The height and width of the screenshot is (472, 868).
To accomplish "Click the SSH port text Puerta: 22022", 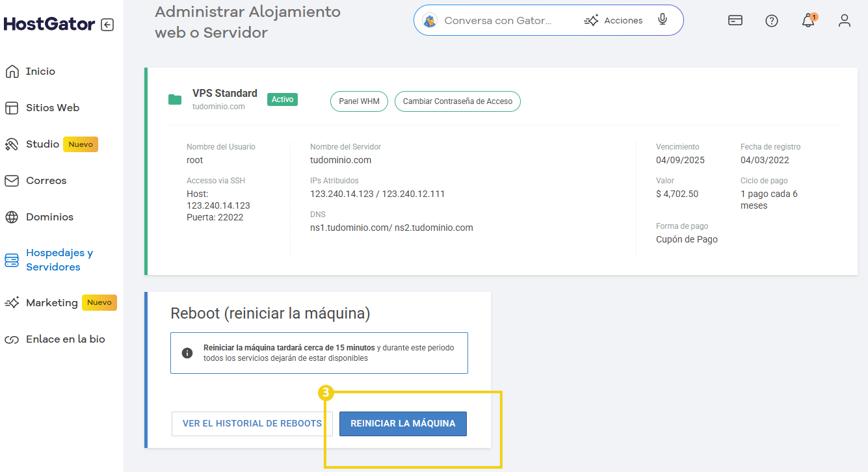I will point(215,217).
